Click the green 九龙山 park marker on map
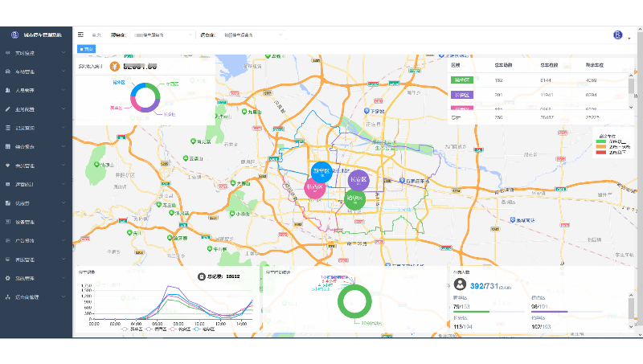This screenshot has width=643, height=364. 244,112
